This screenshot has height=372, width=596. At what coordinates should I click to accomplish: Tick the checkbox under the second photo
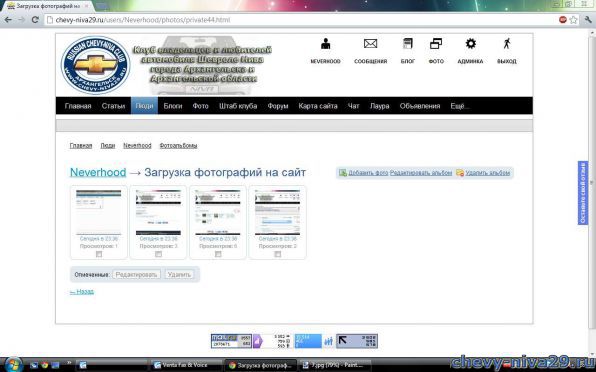[x=159, y=254]
